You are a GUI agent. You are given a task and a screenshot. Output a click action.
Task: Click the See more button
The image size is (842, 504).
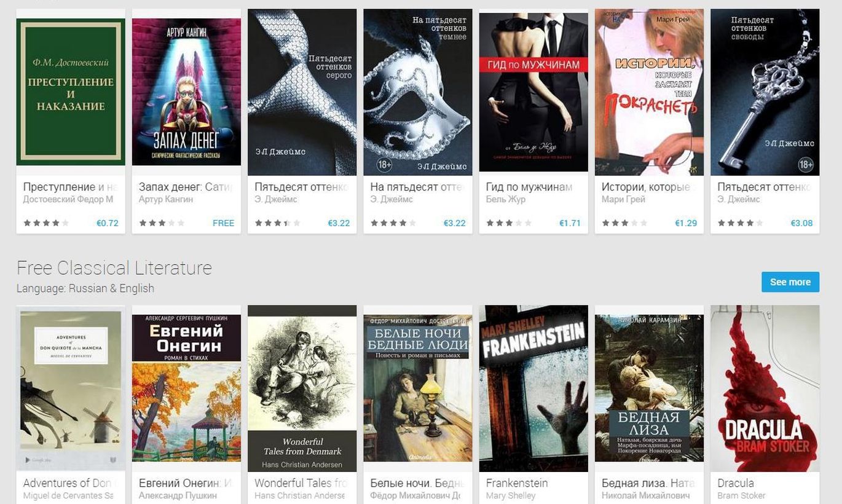790,282
